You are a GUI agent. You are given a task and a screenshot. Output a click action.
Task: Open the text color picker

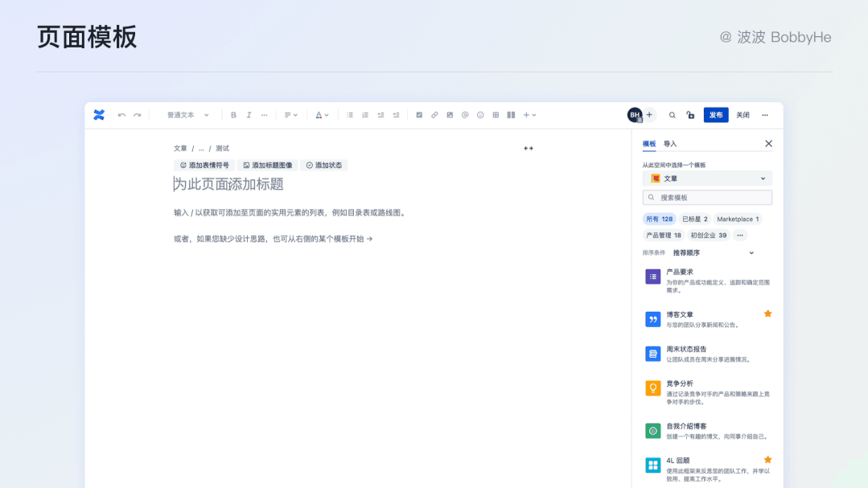coord(322,115)
